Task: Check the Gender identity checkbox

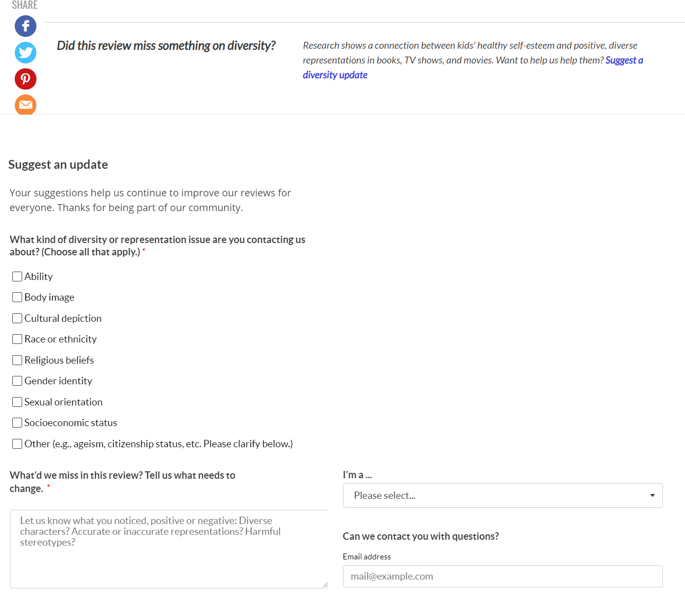Action: click(17, 380)
